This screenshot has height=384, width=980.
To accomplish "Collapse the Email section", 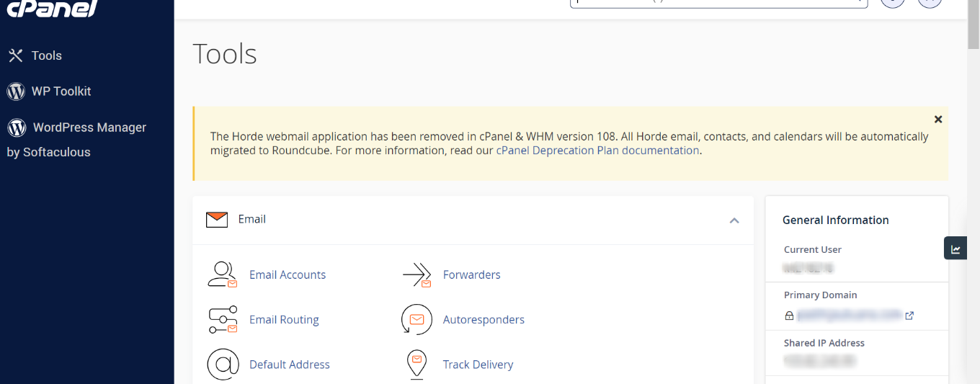I will coord(734,220).
